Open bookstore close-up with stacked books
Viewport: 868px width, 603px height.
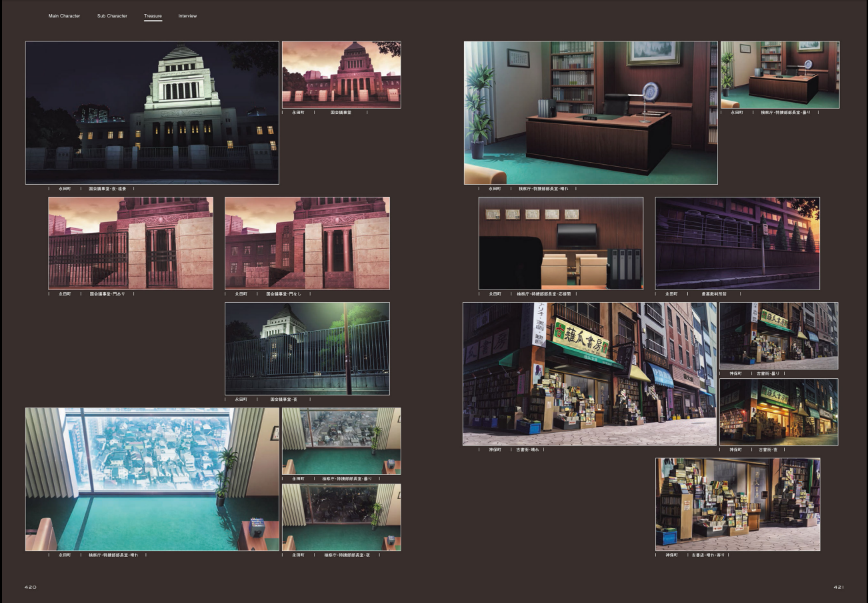[x=737, y=504]
